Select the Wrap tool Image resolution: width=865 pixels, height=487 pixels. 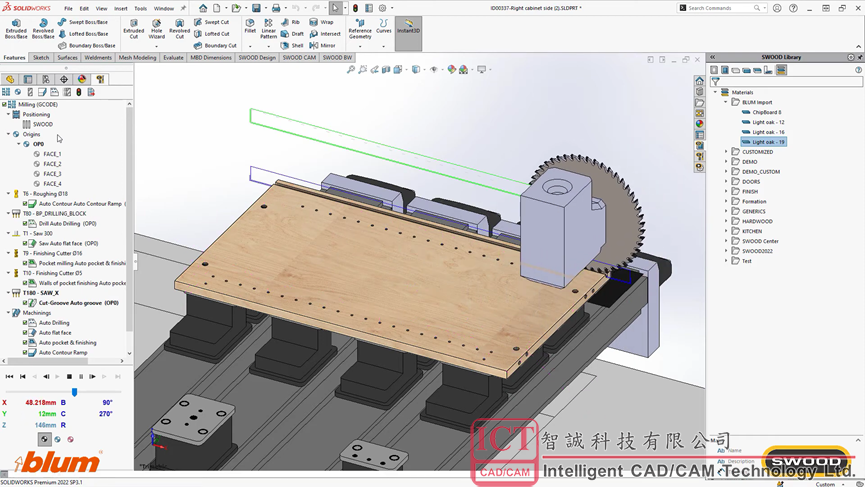[321, 22]
